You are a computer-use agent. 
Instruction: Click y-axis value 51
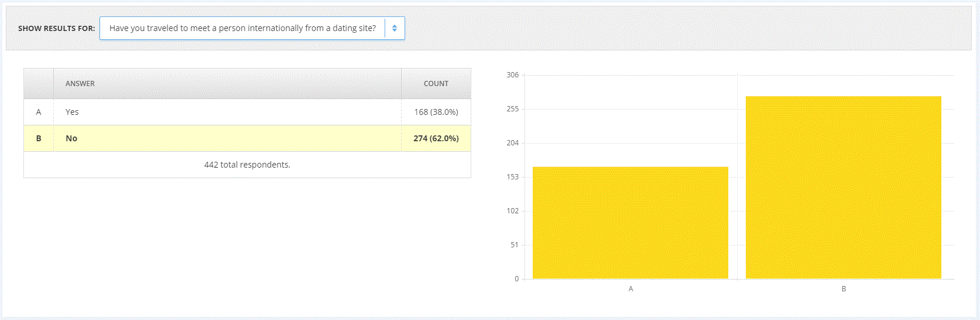pos(515,245)
